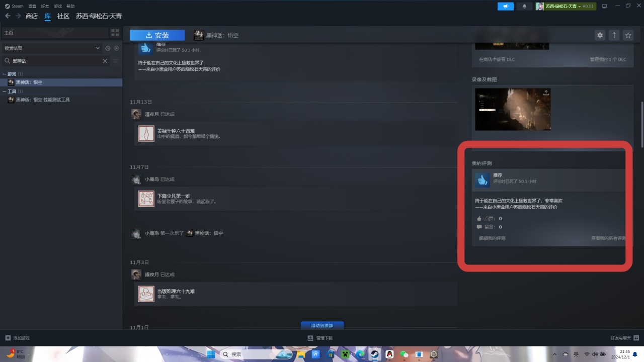Click the 点赞 count in my review

(500, 219)
